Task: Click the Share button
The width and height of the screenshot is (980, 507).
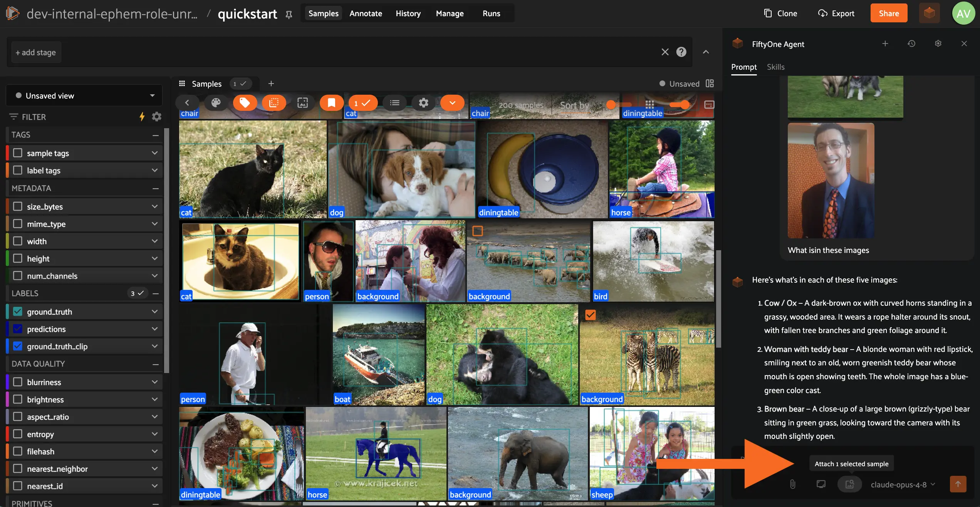Action: point(889,13)
